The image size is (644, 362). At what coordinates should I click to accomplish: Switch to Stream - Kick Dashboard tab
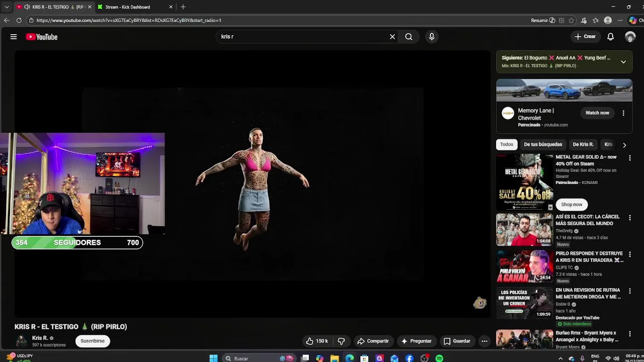(132, 7)
